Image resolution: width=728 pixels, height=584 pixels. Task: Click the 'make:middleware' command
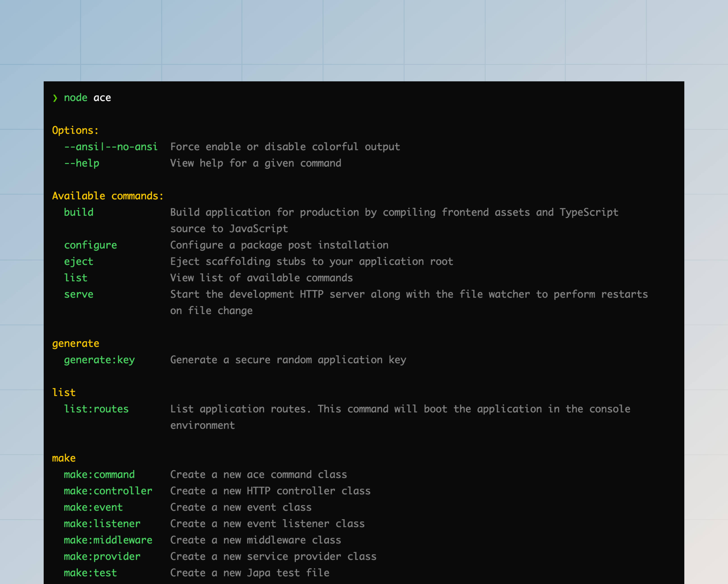[108, 540]
